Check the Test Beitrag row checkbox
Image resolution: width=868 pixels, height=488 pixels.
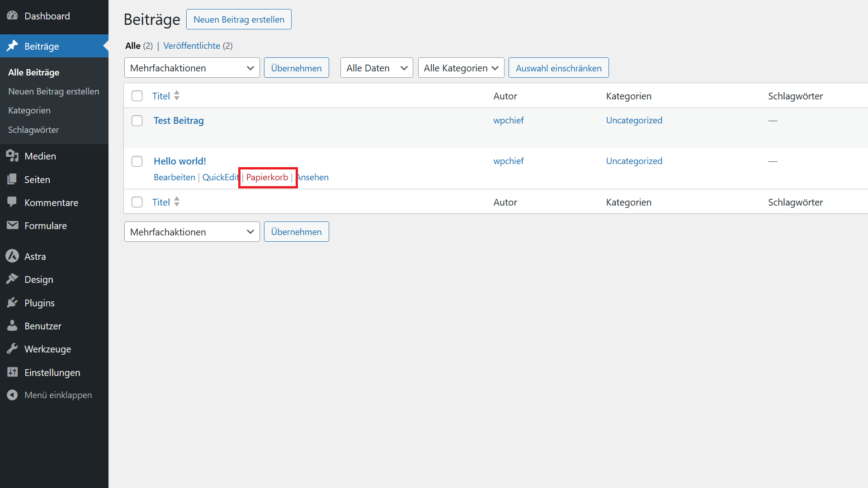(137, 121)
